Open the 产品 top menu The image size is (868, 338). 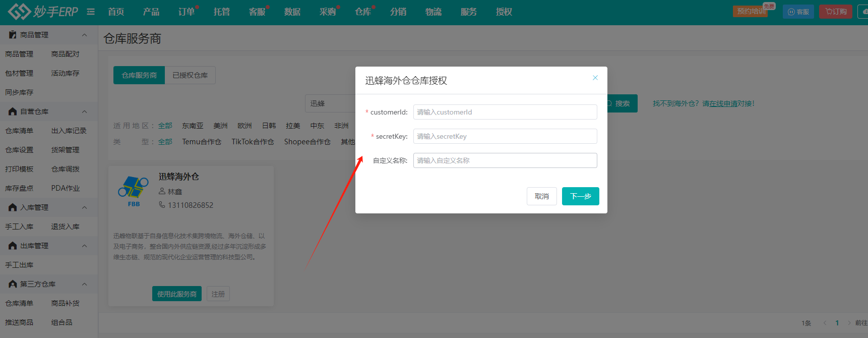click(x=151, y=12)
